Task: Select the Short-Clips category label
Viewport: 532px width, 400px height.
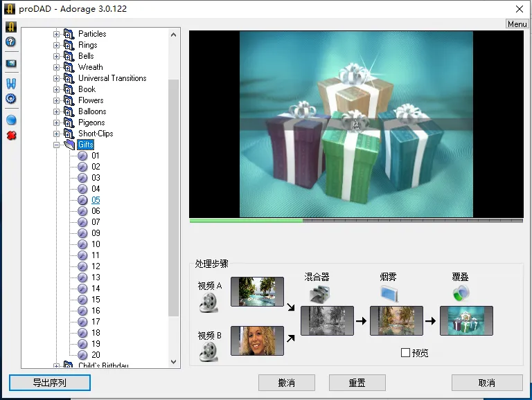Action: pos(96,134)
